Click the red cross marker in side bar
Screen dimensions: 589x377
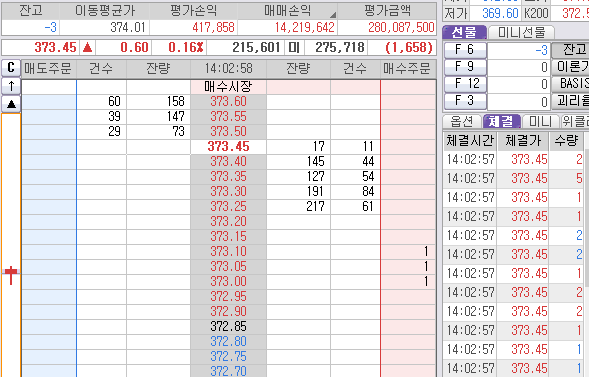11,274
